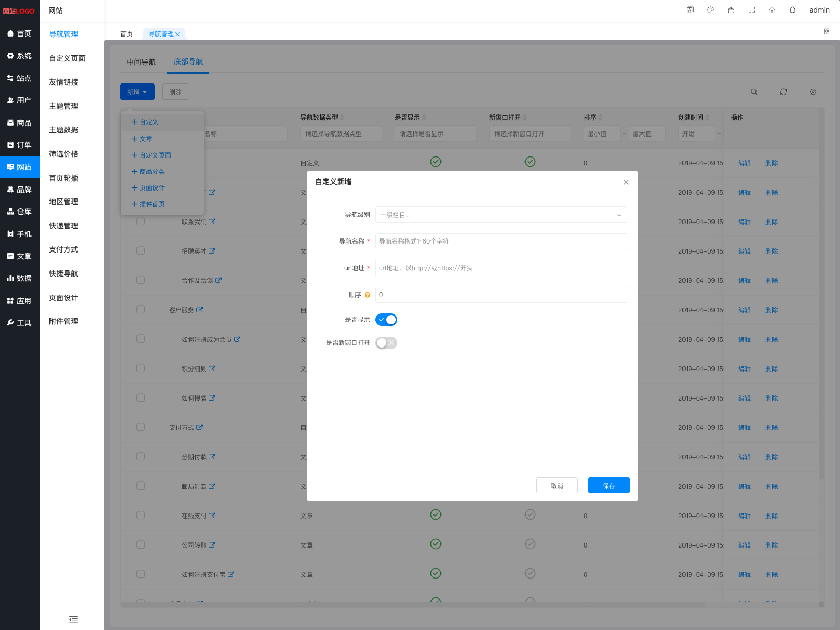This screenshot has height=630, width=840.
Task: Enable the 是否新窗口打开 switch
Action: (386, 343)
